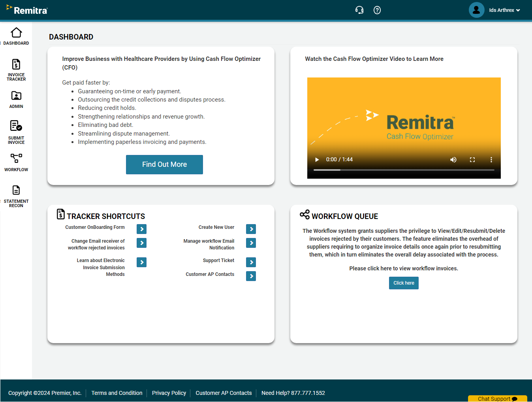Open the help question mark icon

click(x=377, y=10)
